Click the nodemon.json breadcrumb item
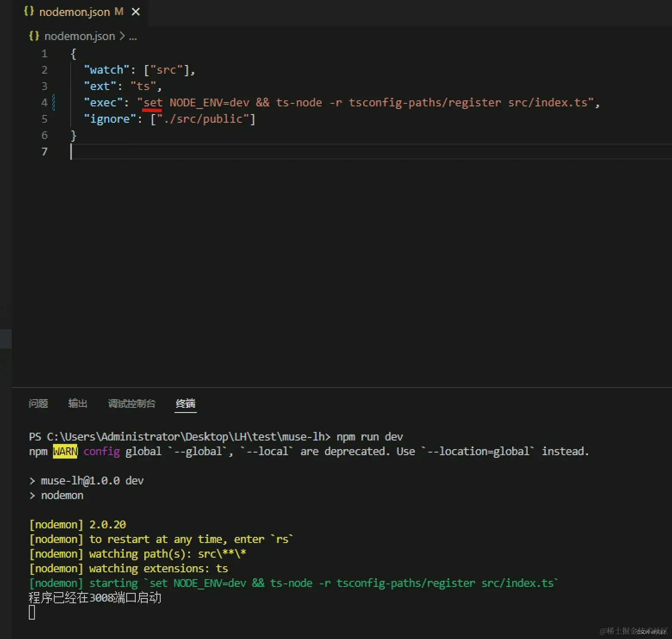This screenshot has height=639, width=672. tap(80, 36)
